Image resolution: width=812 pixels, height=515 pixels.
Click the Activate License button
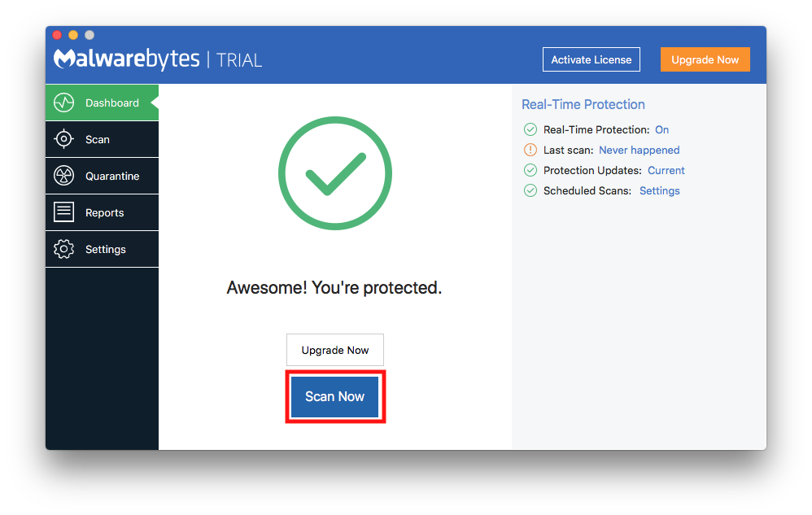[x=592, y=59]
